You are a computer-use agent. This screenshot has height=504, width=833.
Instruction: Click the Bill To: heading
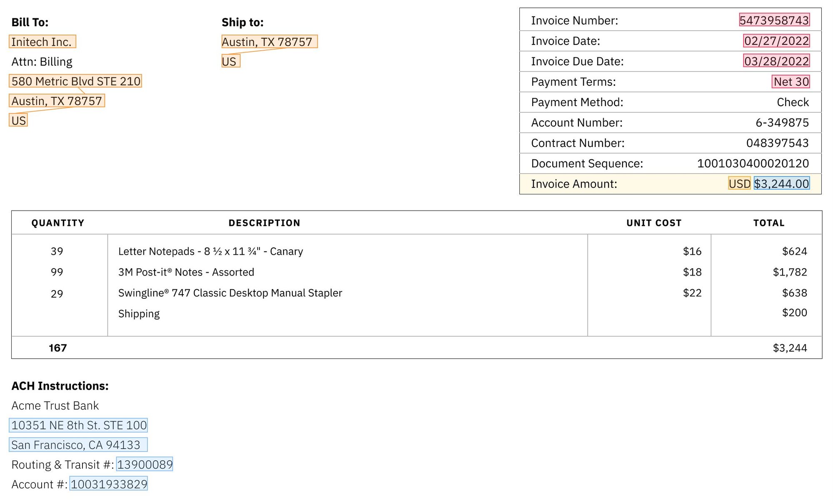point(30,22)
